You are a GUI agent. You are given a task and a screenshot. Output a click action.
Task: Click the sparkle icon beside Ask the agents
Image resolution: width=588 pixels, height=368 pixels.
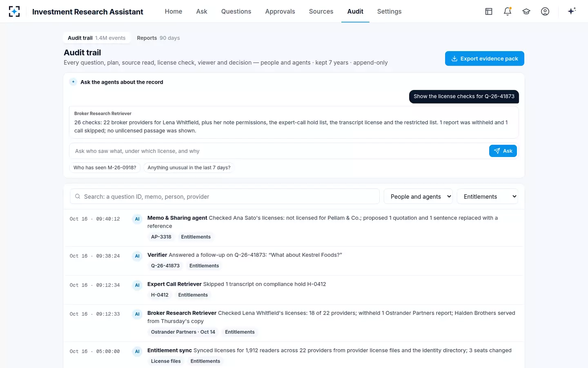point(73,82)
